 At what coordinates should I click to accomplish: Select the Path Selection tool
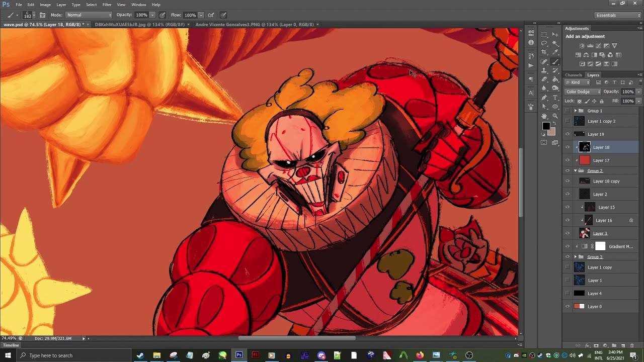pos(544,107)
